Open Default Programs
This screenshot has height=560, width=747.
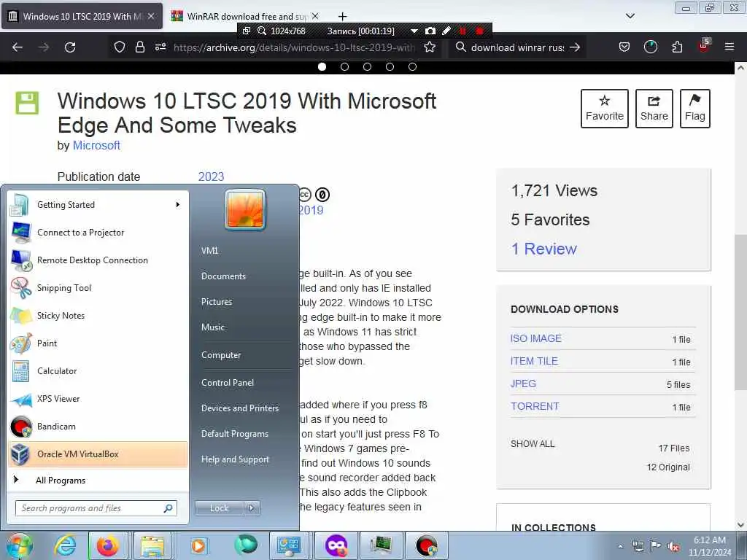pyautogui.click(x=234, y=434)
